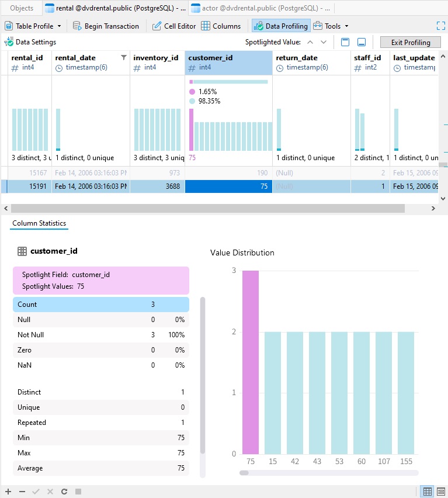Select the Average statistics row
This screenshot has height=498, width=448.
coord(101,468)
